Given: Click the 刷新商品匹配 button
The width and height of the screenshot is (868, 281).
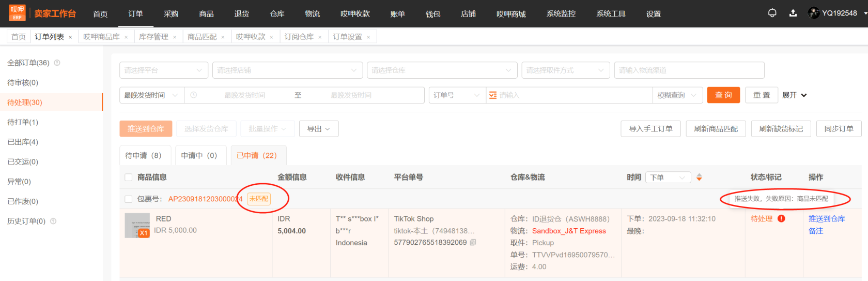Looking at the screenshot, I should click(x=716, y=129).
